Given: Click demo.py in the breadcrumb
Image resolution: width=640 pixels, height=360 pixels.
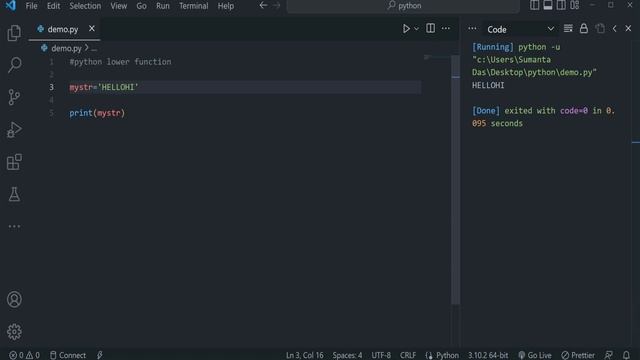Looking at the screenshot, I should (67, 48).
